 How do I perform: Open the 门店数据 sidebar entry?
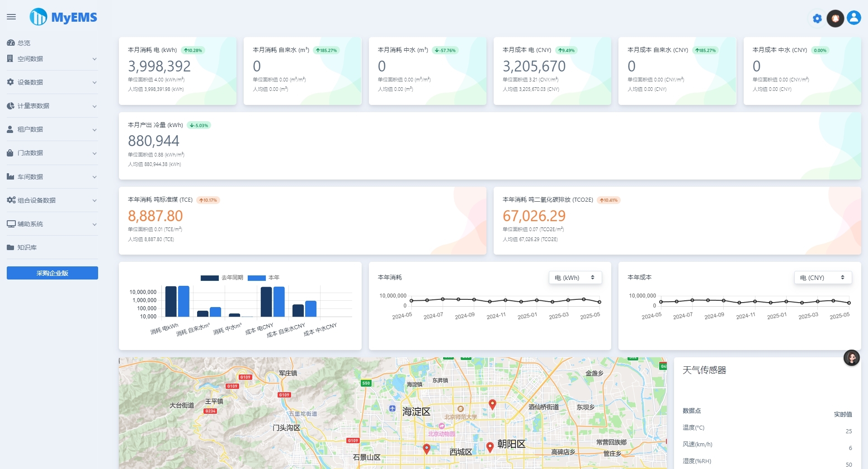(30, 153)
